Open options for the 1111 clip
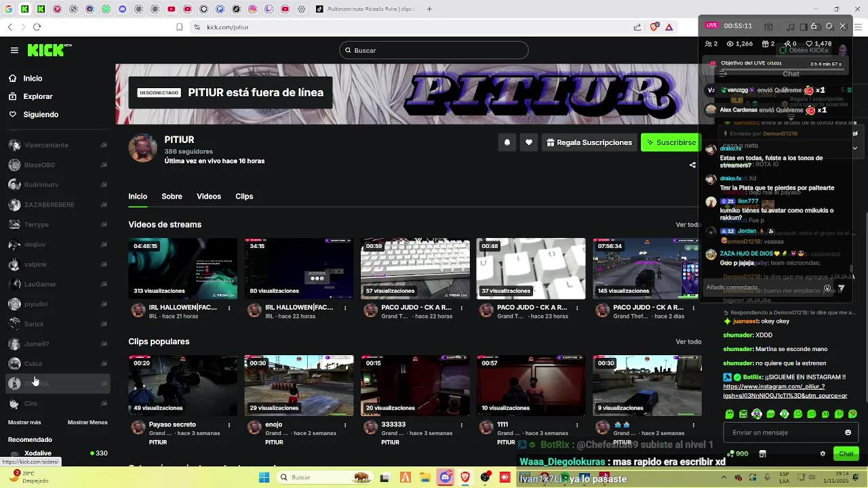Screen dimensions: 868x488 pos(577,425)
